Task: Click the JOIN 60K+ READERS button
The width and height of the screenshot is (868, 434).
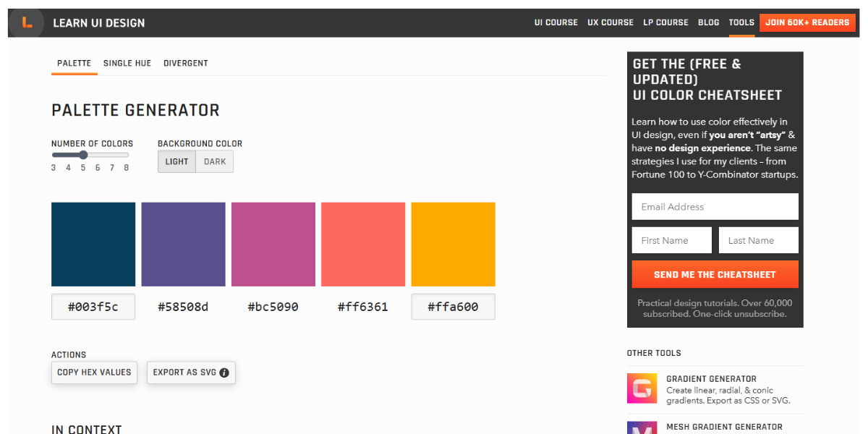Action: point(807,22)
